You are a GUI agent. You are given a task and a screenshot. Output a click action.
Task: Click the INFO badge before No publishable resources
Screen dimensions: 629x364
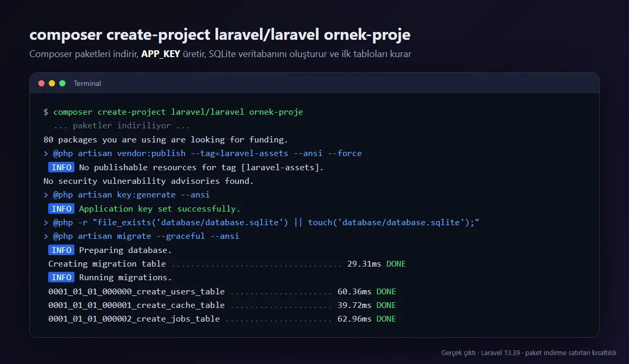(61, 167)
